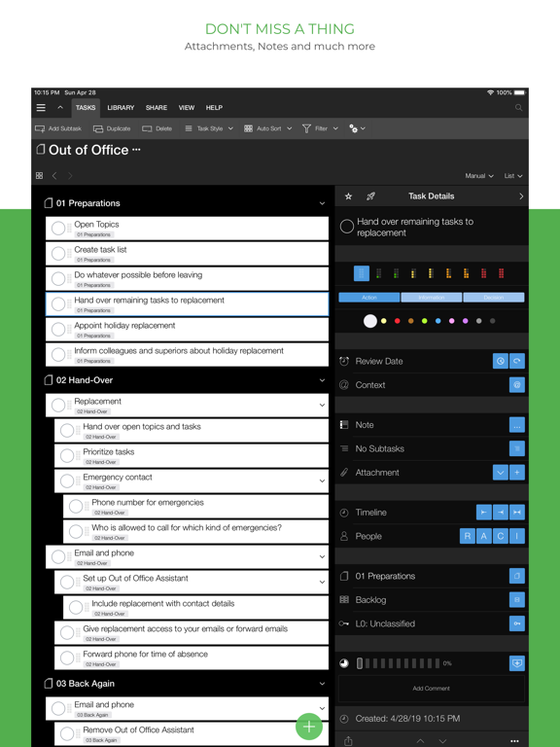Check off Forward phone for time of absence
Viewport: 560px width, 747px height.
pos(67,658)
